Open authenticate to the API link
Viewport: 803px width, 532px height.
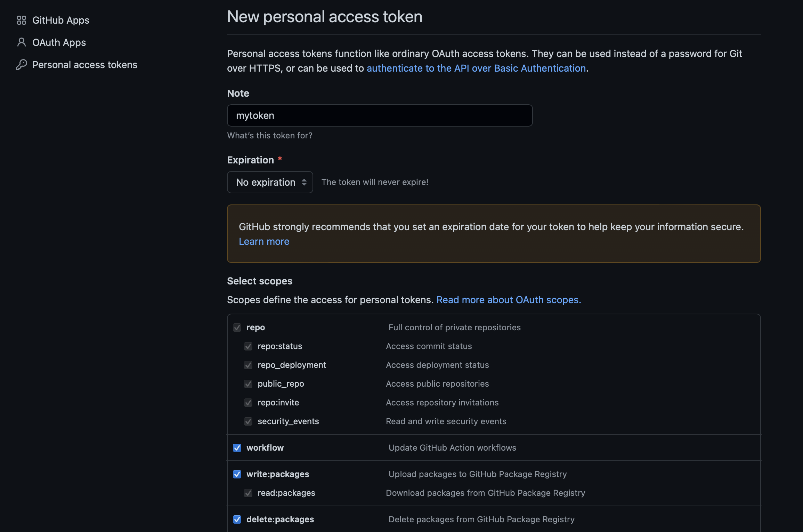click(x=476, y=68)
